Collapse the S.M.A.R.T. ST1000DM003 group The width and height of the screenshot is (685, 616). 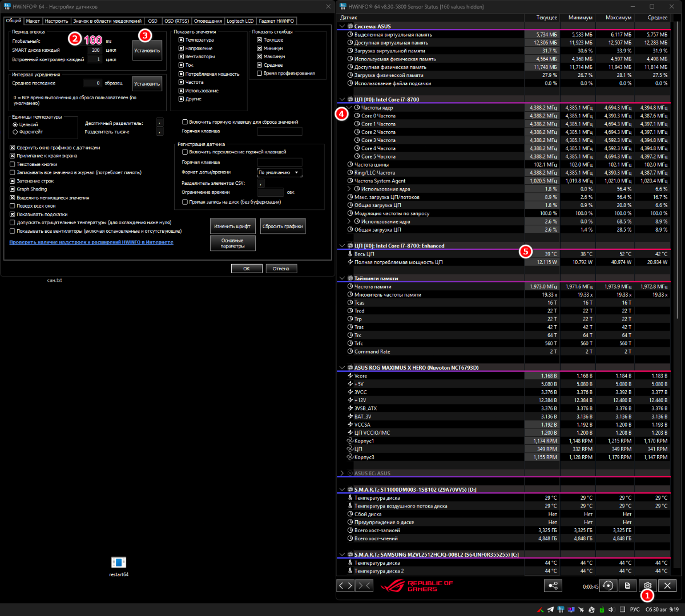point(342,489)
